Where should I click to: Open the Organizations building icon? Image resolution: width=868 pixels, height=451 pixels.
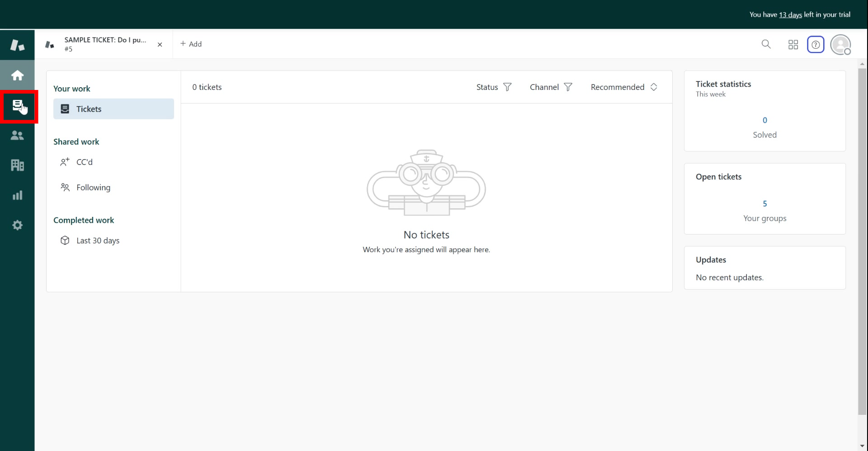coord(17,165)
